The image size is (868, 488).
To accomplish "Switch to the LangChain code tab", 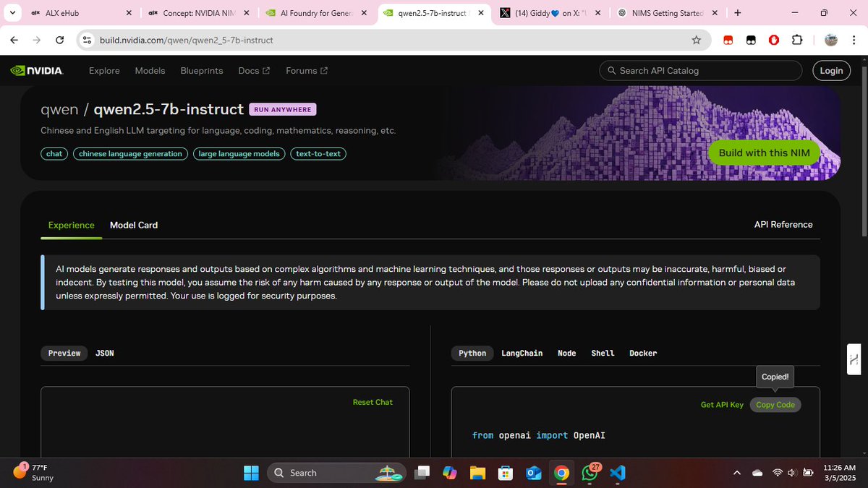I will pyautogui.click(x=522, y=353).
